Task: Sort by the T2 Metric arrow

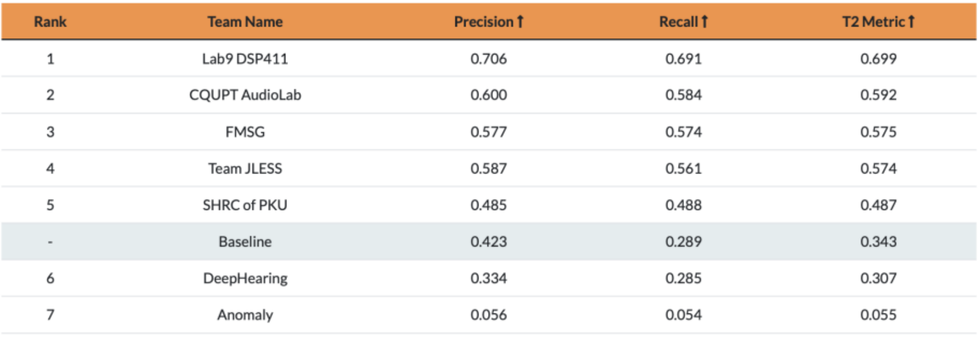Action: pos(911,22)
